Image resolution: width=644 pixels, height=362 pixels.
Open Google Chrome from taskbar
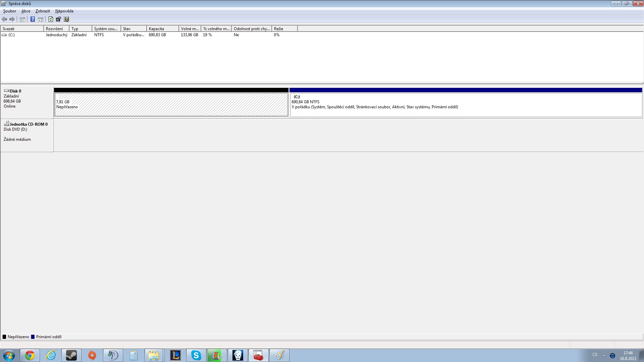point(30,355)
